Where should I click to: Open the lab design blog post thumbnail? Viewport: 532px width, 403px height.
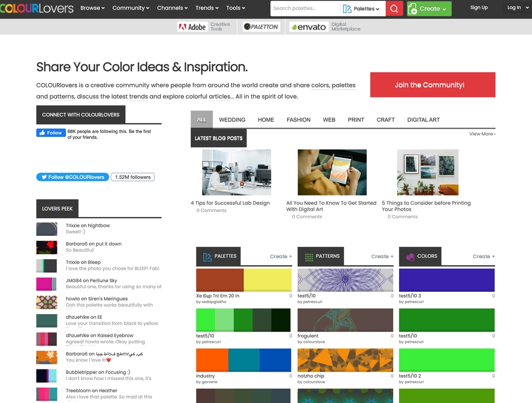(x=236, y=171)
